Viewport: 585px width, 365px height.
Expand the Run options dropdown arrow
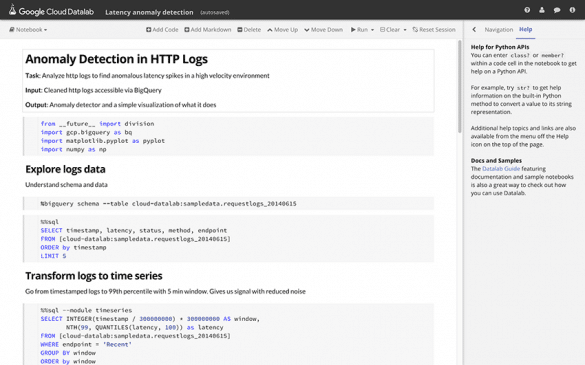372,30
